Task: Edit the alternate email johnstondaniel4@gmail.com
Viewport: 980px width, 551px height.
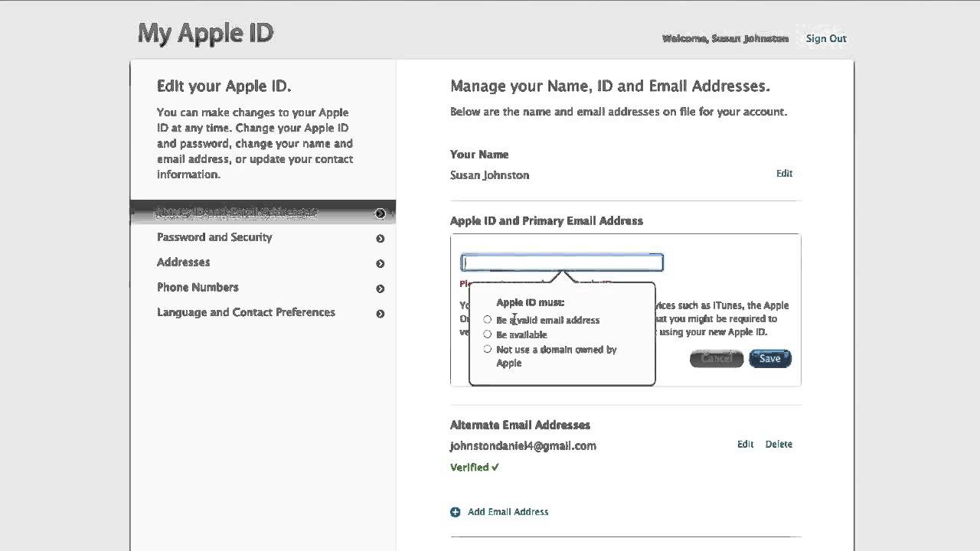Action: point(745,444)
